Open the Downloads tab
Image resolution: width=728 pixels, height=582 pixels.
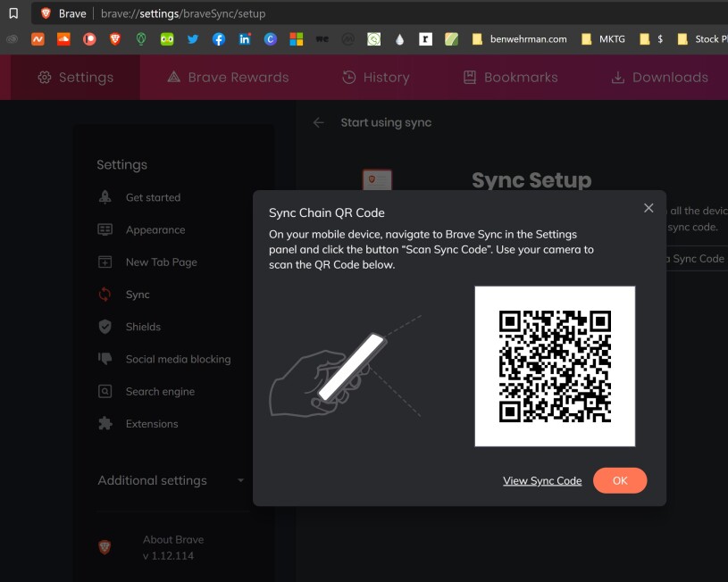[x=660, y=77]
